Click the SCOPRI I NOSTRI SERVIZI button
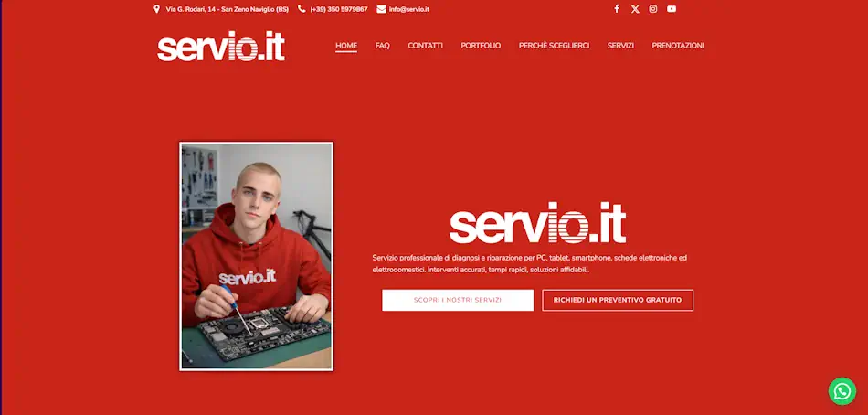868x415 pixels. click(458, 300)
